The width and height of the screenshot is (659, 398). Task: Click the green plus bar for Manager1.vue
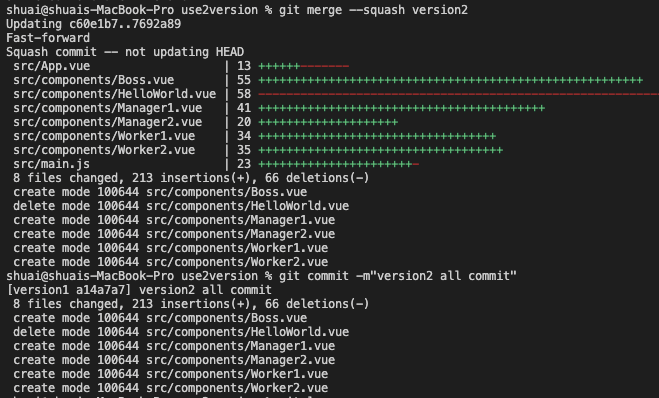tap(401, 108)
